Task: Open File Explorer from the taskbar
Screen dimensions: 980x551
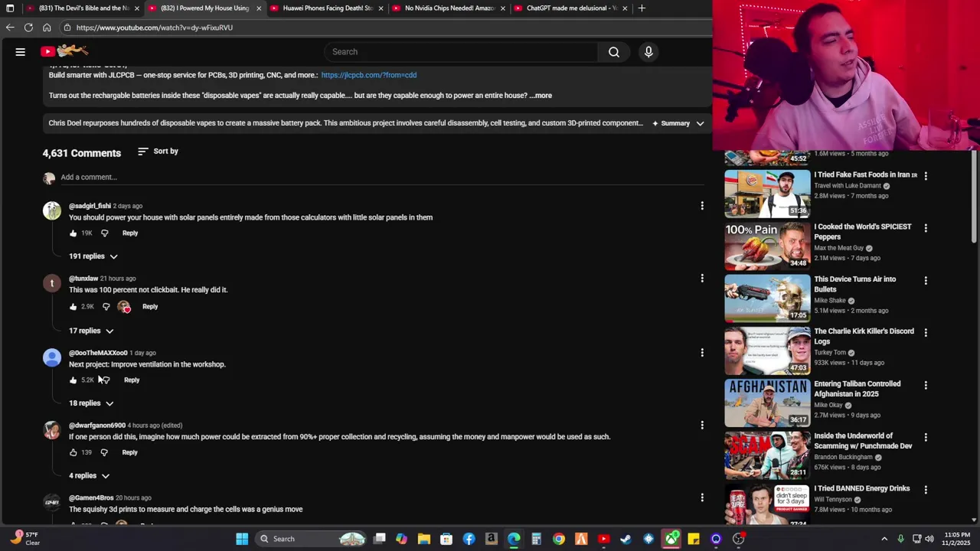Action: [424, 539]
